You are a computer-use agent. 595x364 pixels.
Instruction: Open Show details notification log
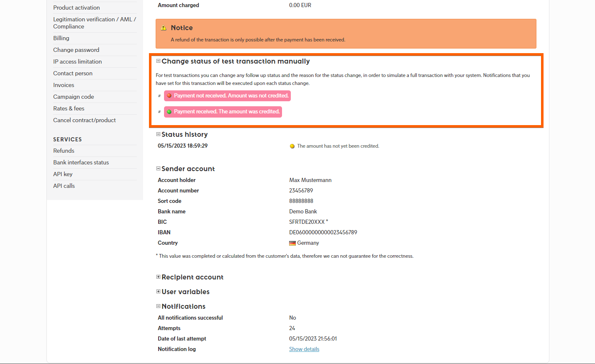click(304, 349)
